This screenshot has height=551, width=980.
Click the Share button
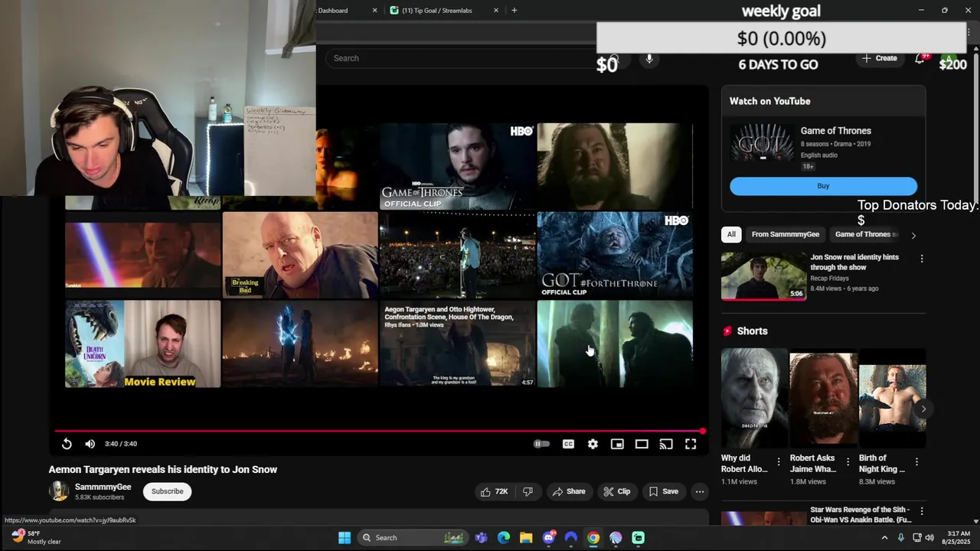coord(569,491)
